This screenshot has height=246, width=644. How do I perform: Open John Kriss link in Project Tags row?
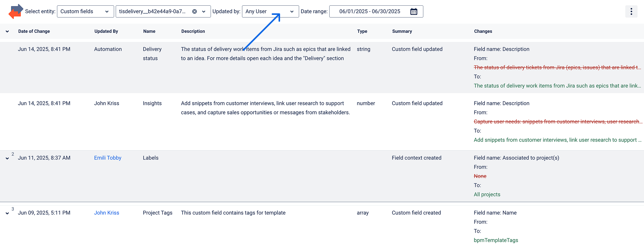point(106,213)
